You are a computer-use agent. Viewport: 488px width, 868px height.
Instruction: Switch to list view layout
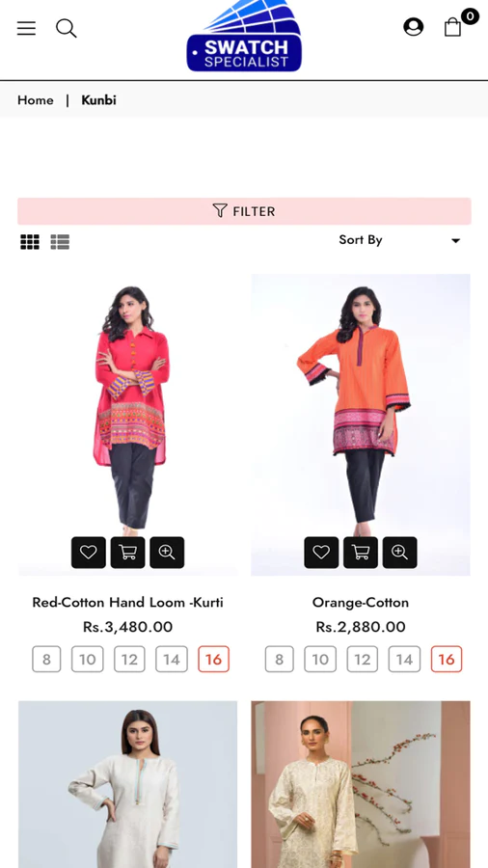coord(60,242)
